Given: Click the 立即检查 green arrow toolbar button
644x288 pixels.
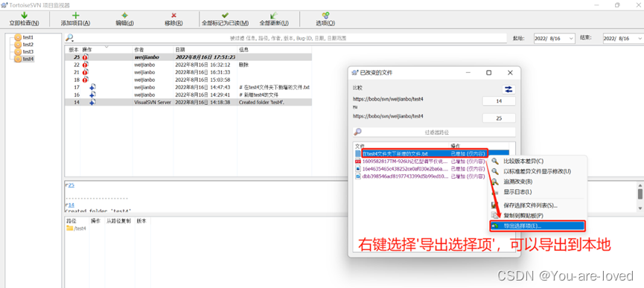Looking at the screenshot, I should (x=25, y=19).
